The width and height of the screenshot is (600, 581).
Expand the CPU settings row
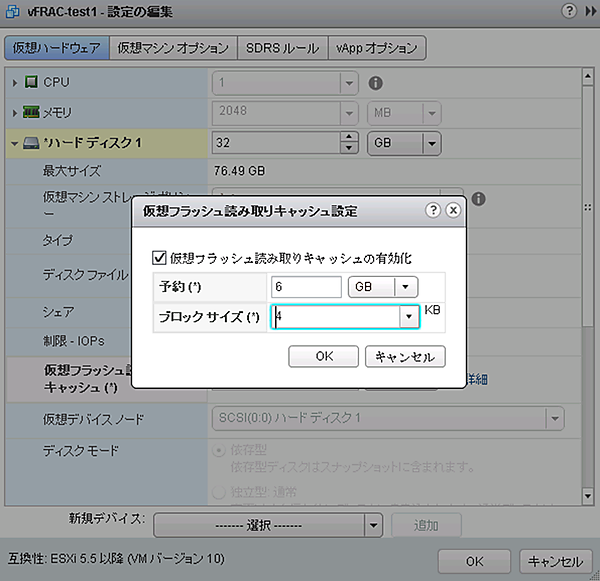pyautogui.click(x=14, y=82)
